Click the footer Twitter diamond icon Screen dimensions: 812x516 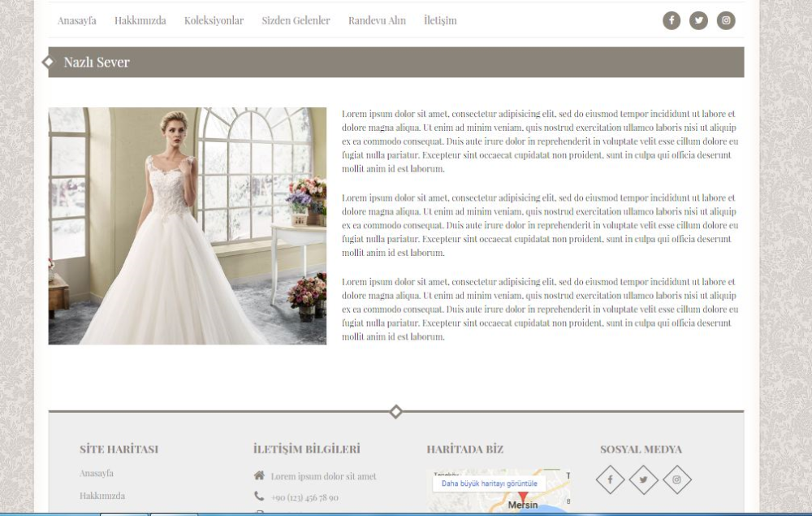(x=644, y=479)
